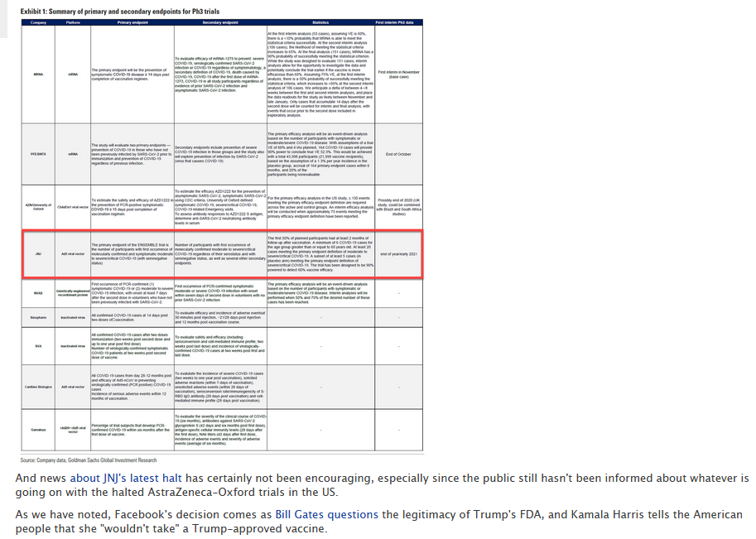756x539 pixels.
Task: Click the mRNA platform cell in PFE/BNTX row
Action: coord(73,154)
